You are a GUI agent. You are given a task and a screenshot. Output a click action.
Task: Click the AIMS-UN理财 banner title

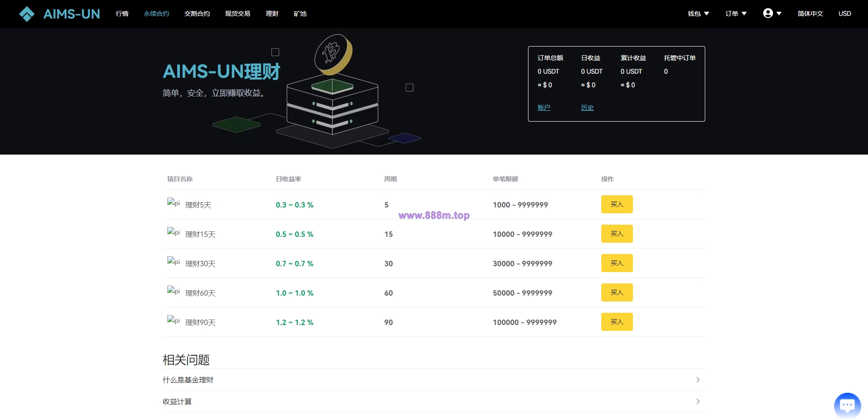point(222,71)
